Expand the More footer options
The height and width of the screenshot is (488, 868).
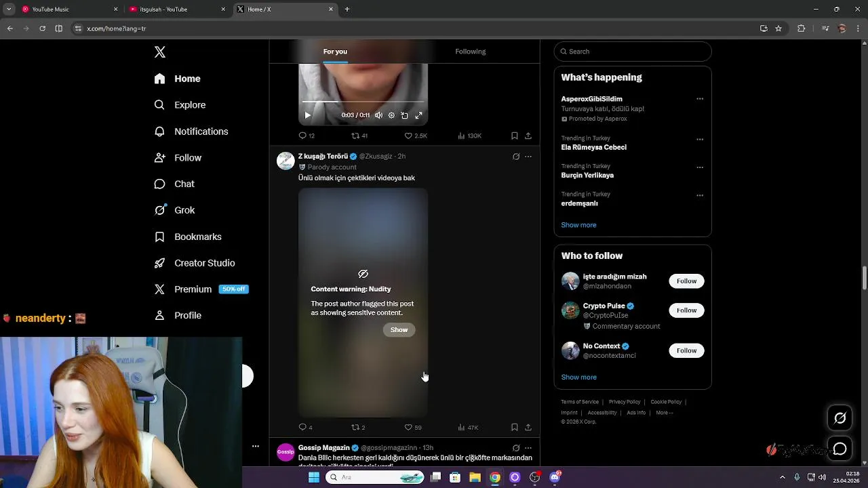click(664, 413)
